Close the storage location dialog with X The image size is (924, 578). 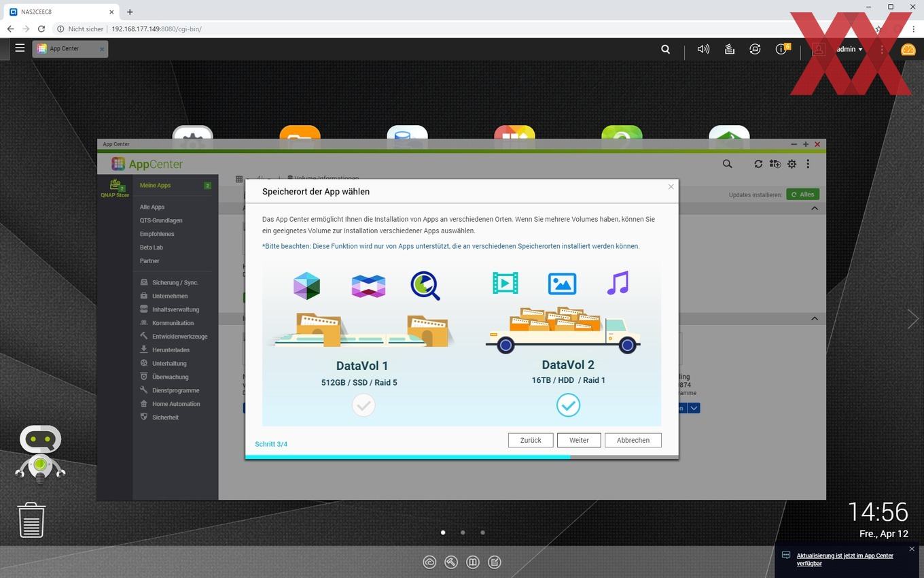(671, 186)
